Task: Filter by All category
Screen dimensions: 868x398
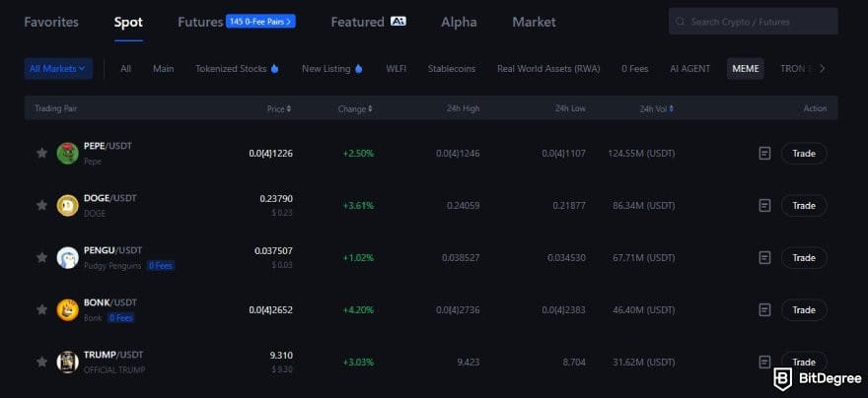Action: click(x=125, y=69)
